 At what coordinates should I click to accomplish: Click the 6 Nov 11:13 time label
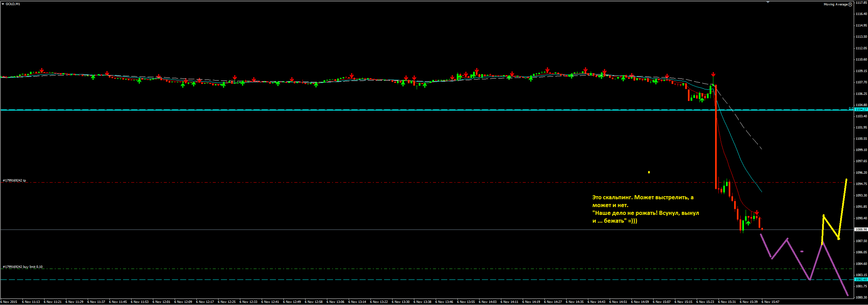click(x=31, y=302)
